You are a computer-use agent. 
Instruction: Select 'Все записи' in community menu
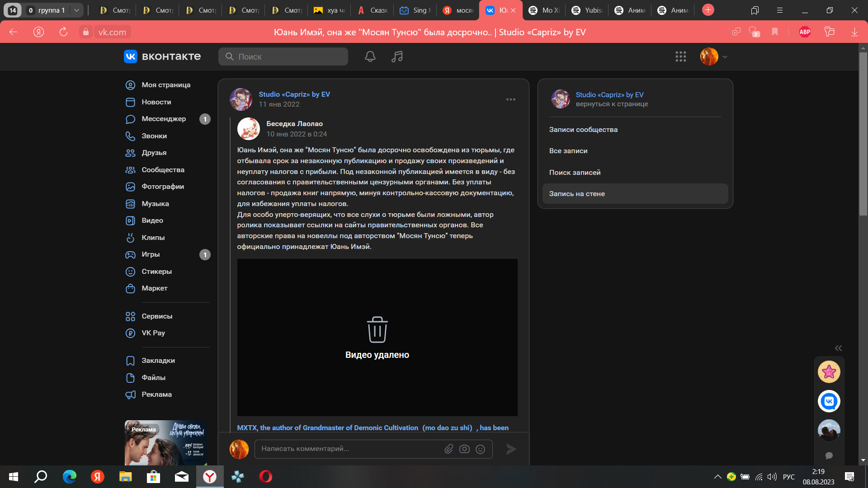coord(568,151)
